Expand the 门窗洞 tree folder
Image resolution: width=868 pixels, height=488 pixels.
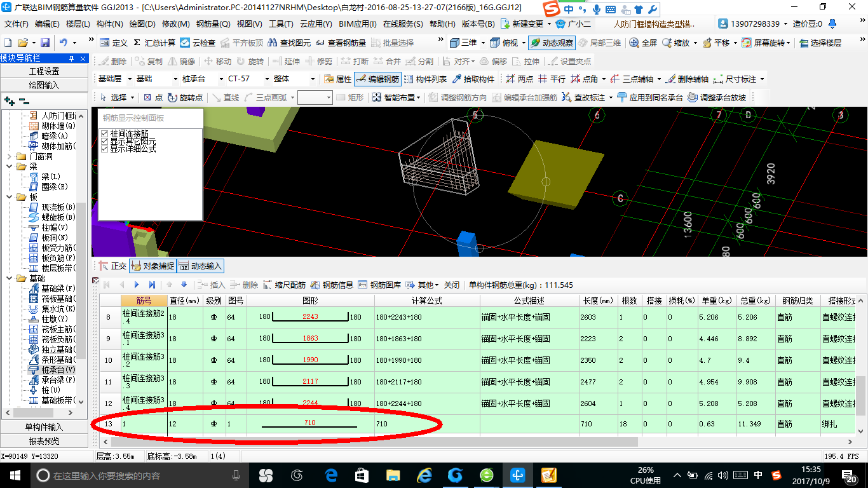pos(9,156)
